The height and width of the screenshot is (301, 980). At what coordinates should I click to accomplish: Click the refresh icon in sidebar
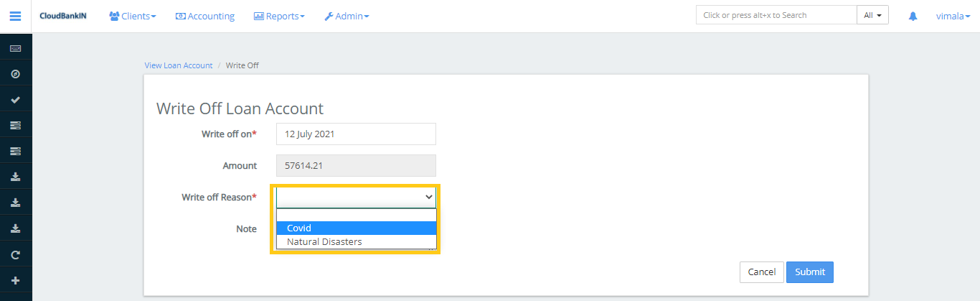(x=15, y=254)
